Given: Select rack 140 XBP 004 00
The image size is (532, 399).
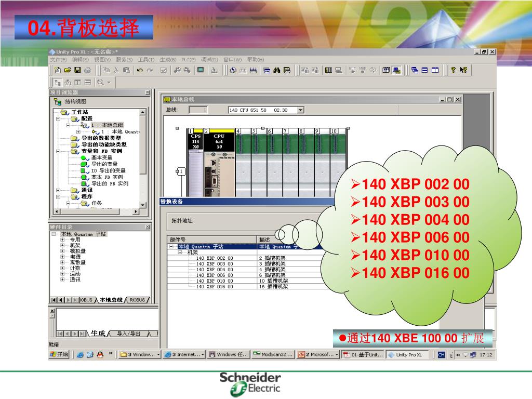Looking at the screenshot, I should [215, 270].
